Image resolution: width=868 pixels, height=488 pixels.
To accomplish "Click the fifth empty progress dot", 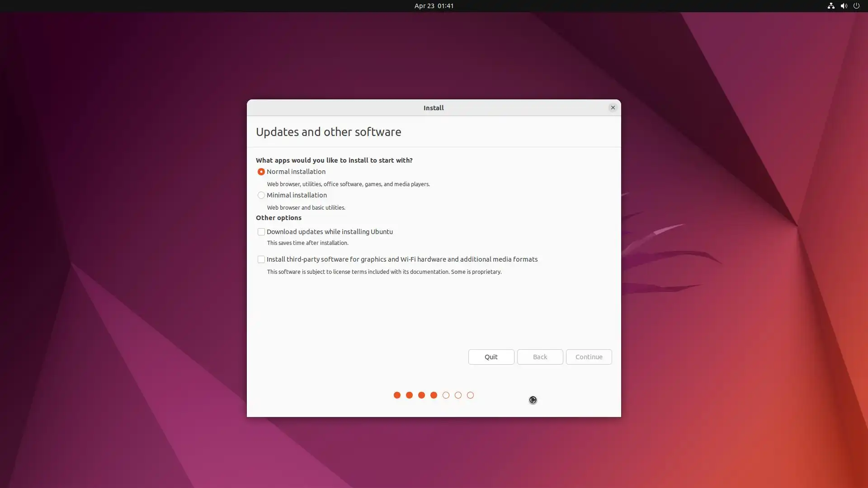I will pos(446,395).
